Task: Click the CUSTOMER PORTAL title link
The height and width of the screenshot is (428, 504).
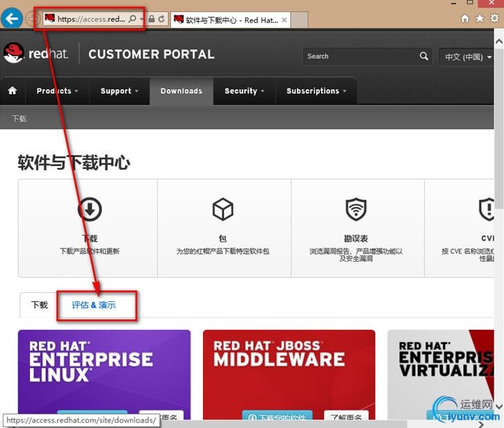Action: (x=152, y=54)
